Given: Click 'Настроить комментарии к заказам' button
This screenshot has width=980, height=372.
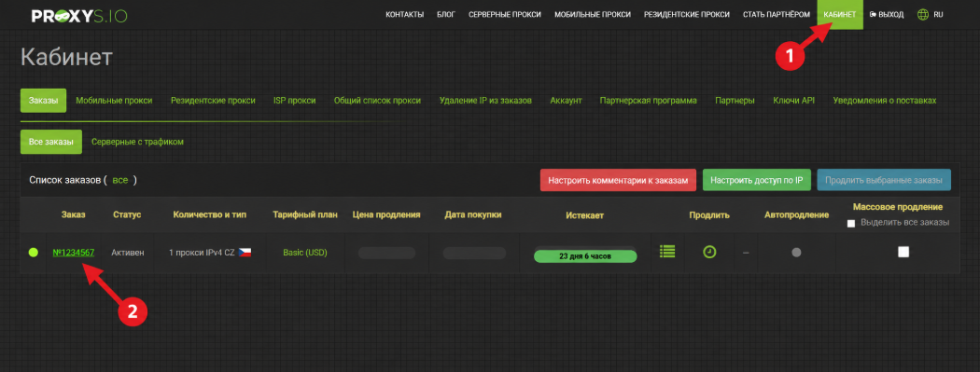Looking at the screenshot, I should [x=618, y=180].
